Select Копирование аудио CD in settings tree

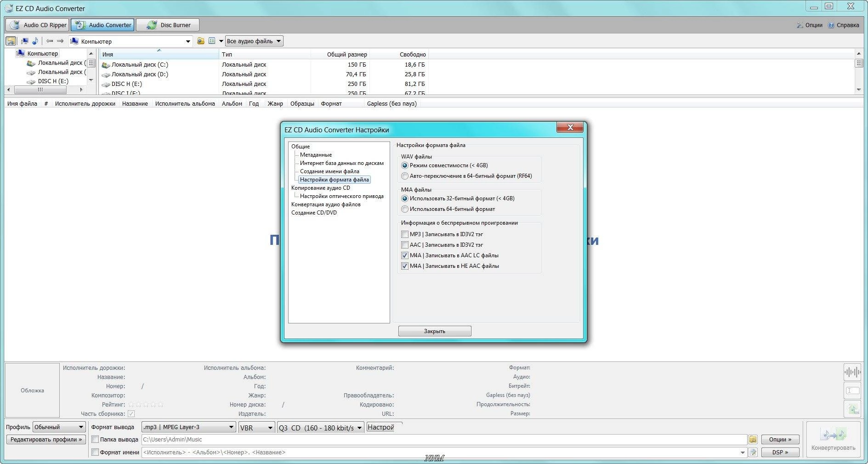321,188
